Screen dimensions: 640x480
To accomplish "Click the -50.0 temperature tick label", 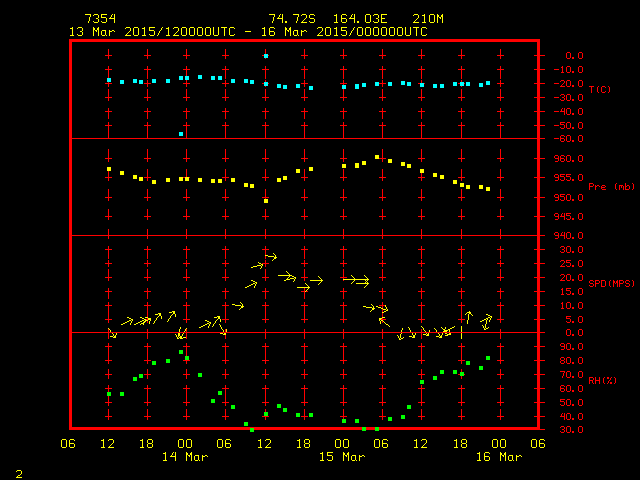I will [569, 126].
